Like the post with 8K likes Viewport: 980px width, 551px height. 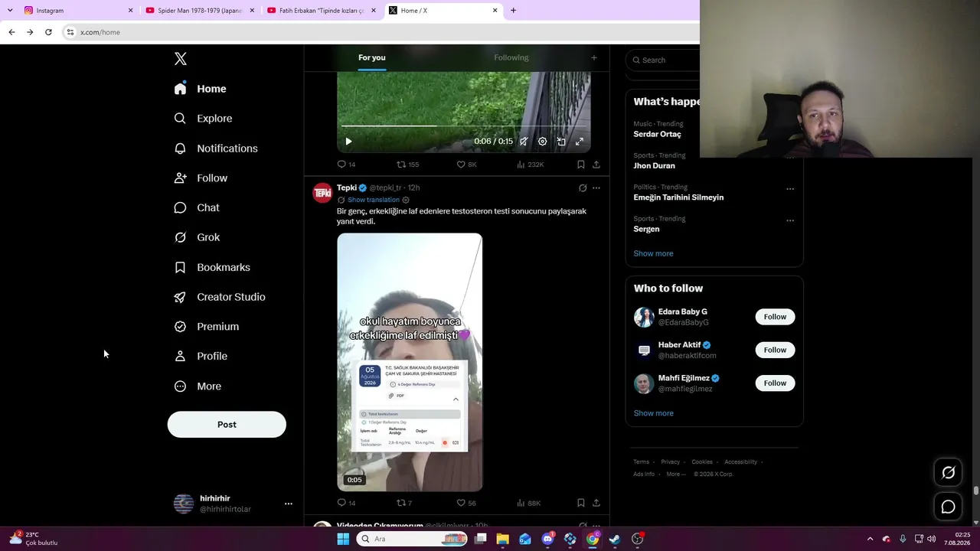[466, 165]
